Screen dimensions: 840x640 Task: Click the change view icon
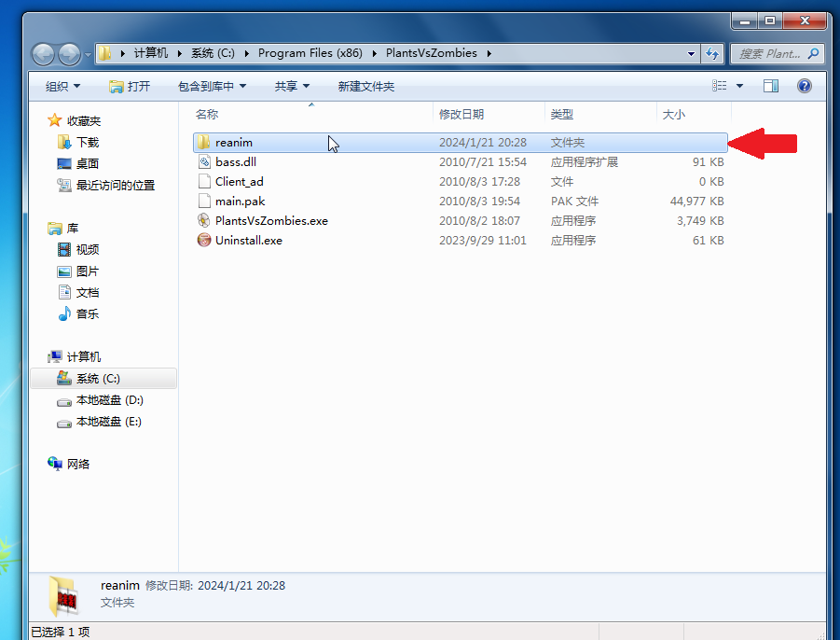720,86
